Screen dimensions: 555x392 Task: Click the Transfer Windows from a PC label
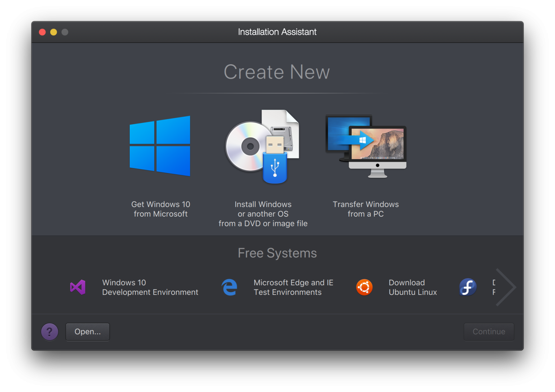pos(366,209)
